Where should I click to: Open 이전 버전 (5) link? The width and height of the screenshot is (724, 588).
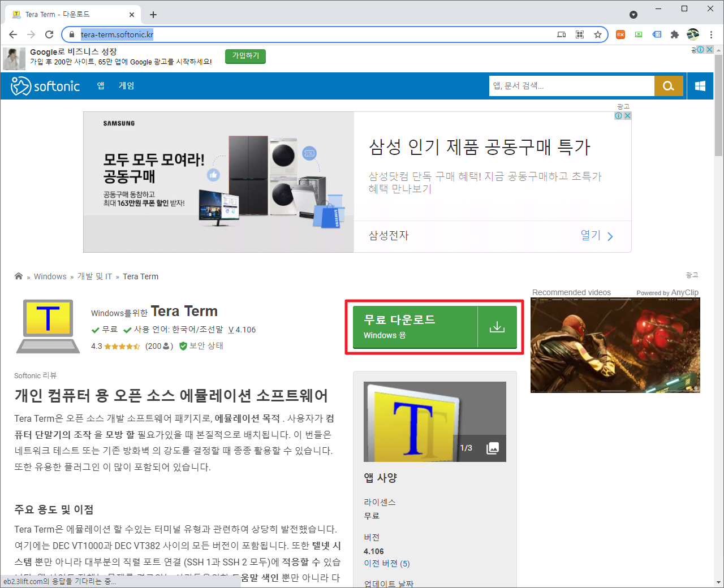click(387, 564)
